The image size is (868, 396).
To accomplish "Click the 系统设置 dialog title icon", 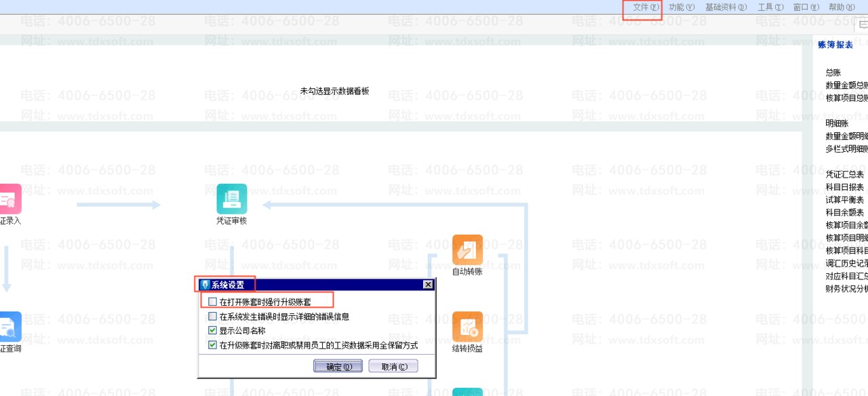I will click(x=205, y=285).
